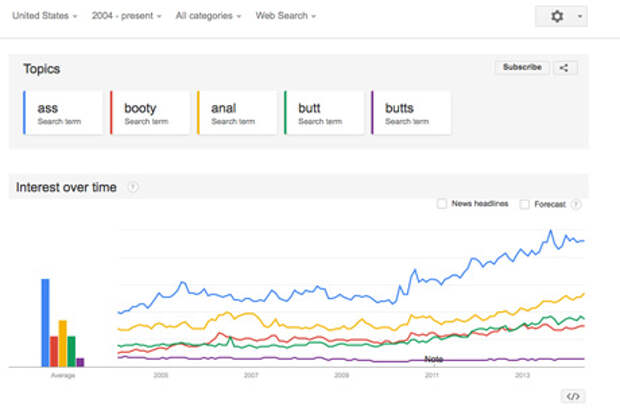Toggle the Forecast checkbox
Screen dimensions: 620x411
(x=525, y=204)
